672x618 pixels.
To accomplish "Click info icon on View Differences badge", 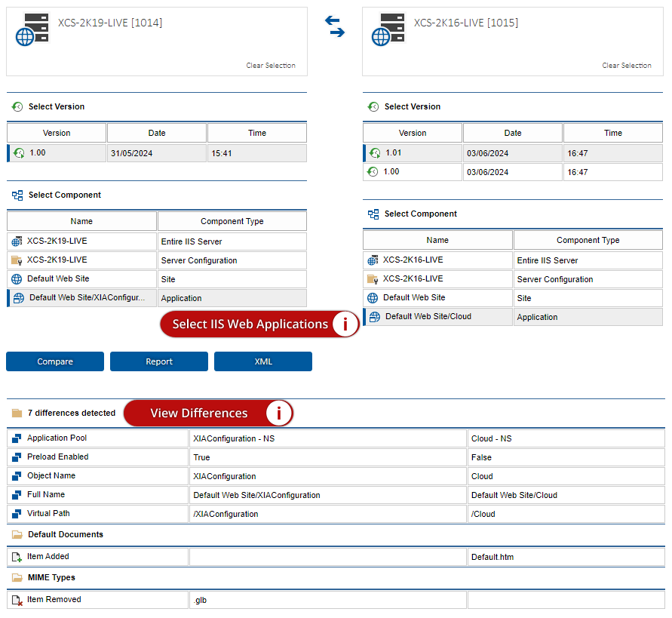I will pos(279,414).
